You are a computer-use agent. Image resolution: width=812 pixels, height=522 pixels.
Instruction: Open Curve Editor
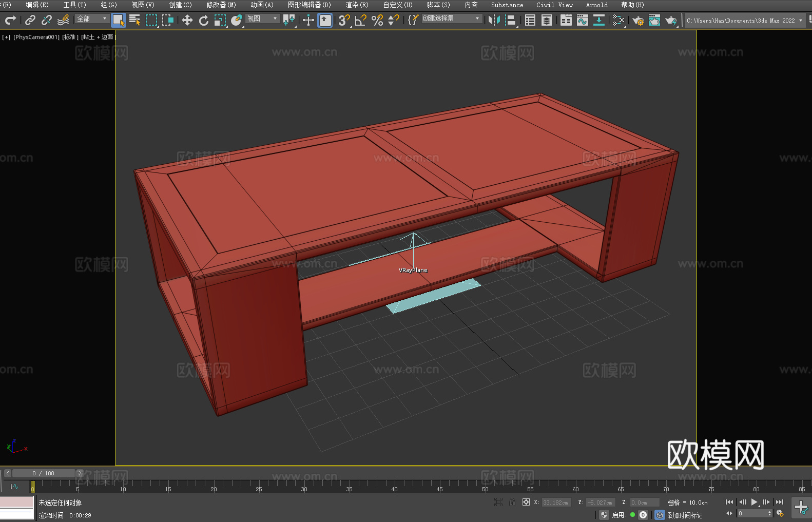[583, 20]
